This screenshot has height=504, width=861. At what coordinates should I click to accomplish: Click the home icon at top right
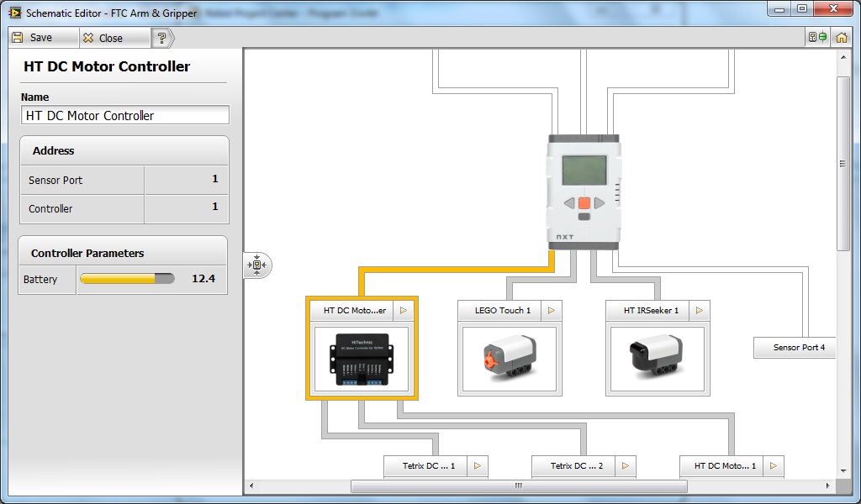point(841,38)
